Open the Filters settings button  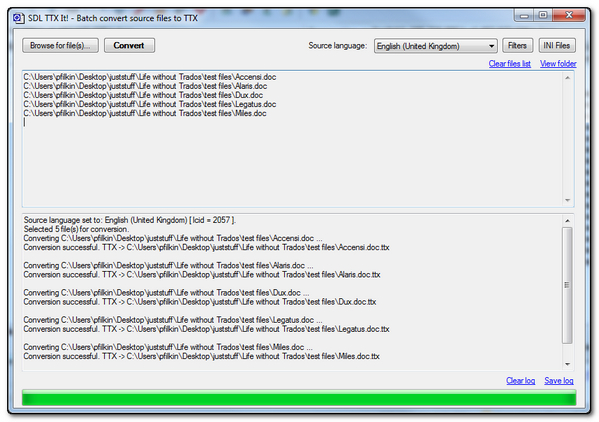(x=517, y=46)
